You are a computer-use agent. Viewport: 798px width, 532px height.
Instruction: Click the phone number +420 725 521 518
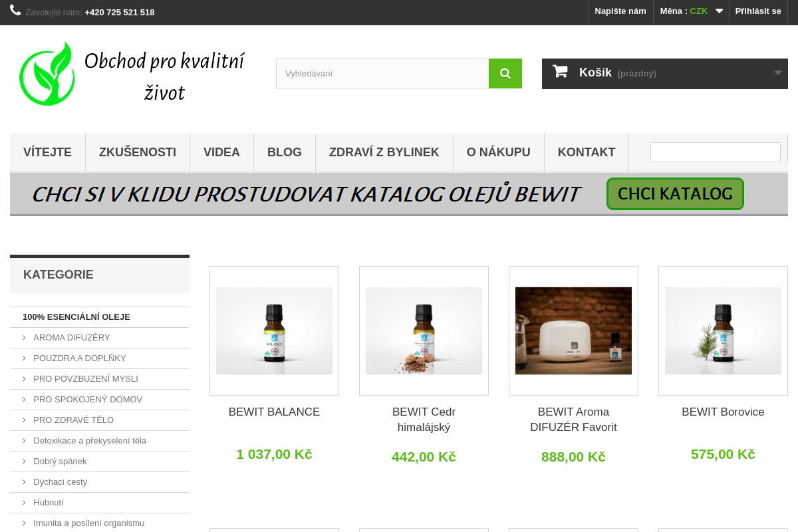120,12
